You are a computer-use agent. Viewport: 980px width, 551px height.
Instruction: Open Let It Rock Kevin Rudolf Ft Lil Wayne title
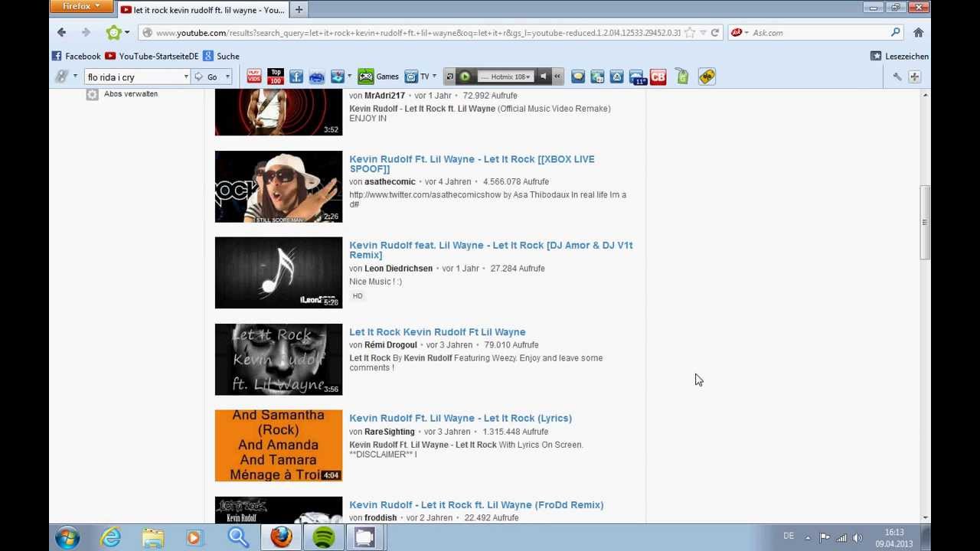tap(437, 332)
